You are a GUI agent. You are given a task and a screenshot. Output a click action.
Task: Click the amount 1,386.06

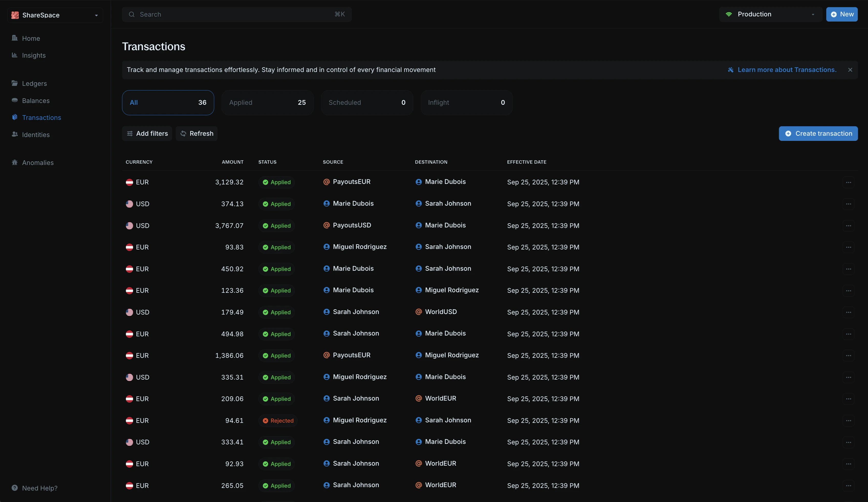tap(229, 355)
